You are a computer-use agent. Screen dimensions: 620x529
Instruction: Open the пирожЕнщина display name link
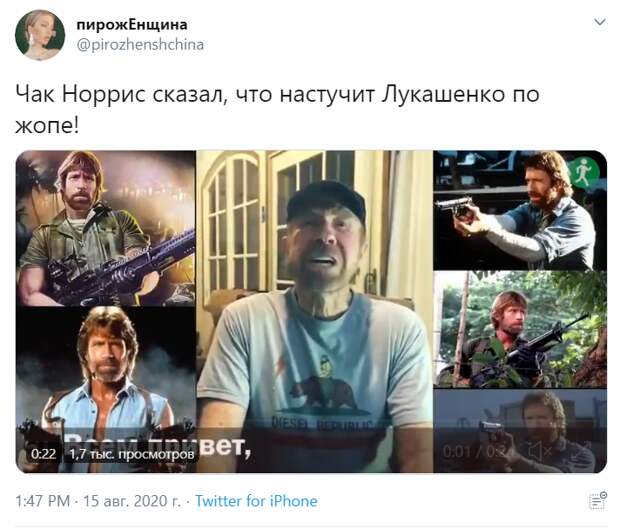pos(132,25)
